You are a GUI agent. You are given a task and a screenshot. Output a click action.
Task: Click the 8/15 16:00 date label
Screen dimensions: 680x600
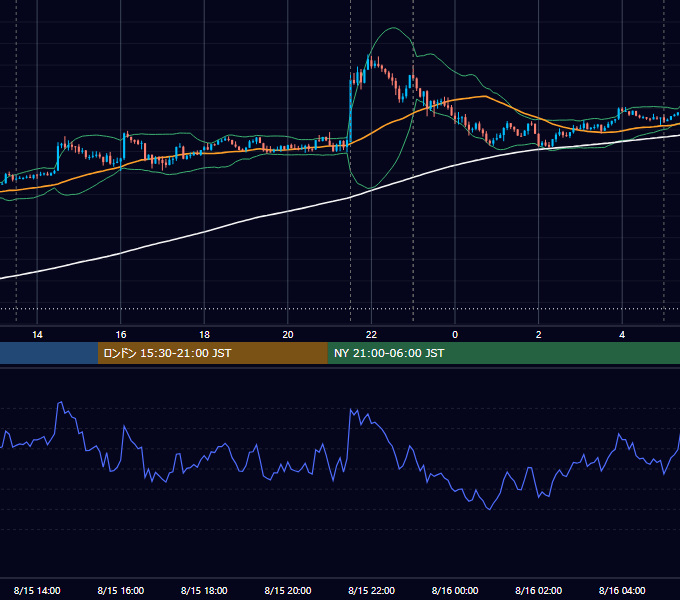coord(121,590)
